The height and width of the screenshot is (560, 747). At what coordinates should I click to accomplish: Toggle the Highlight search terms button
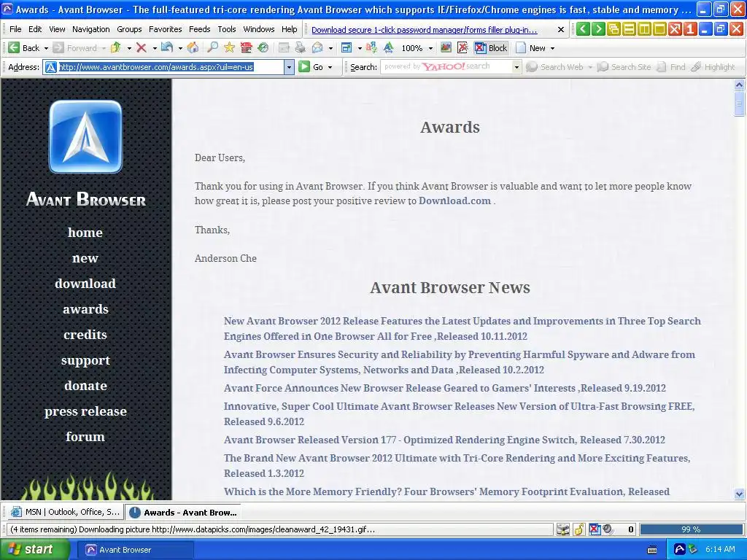coord(713,67)
